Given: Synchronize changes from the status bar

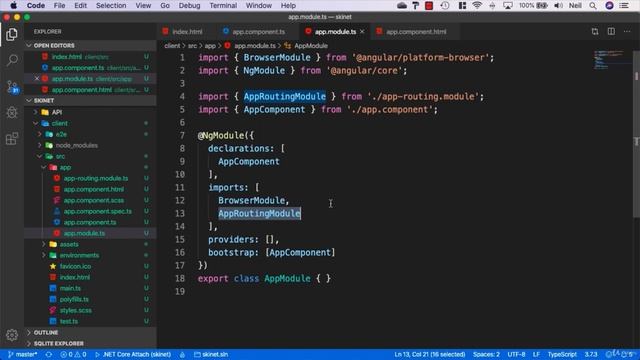Looking at the screenshot, I should point(49,354).
